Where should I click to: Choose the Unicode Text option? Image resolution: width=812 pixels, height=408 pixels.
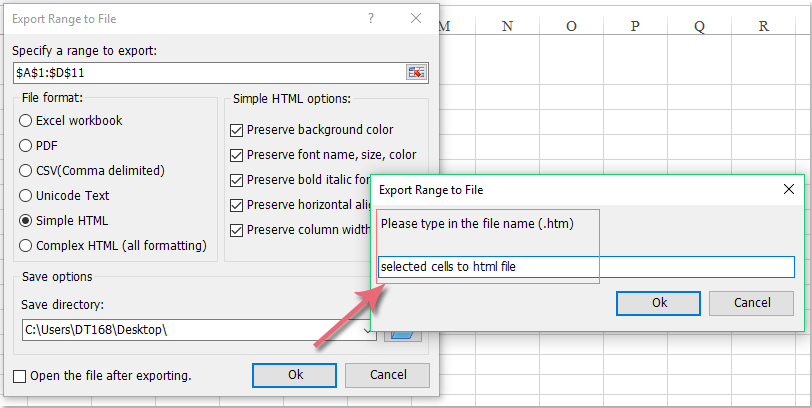pyautogui.click(x=27, y=196)
